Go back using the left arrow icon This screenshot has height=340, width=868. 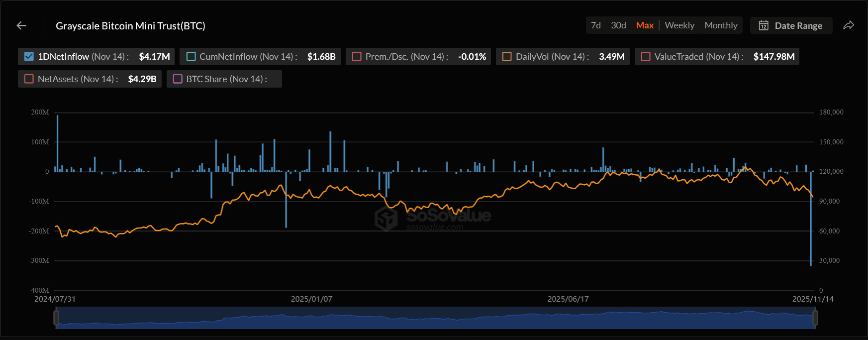point(21,25)
